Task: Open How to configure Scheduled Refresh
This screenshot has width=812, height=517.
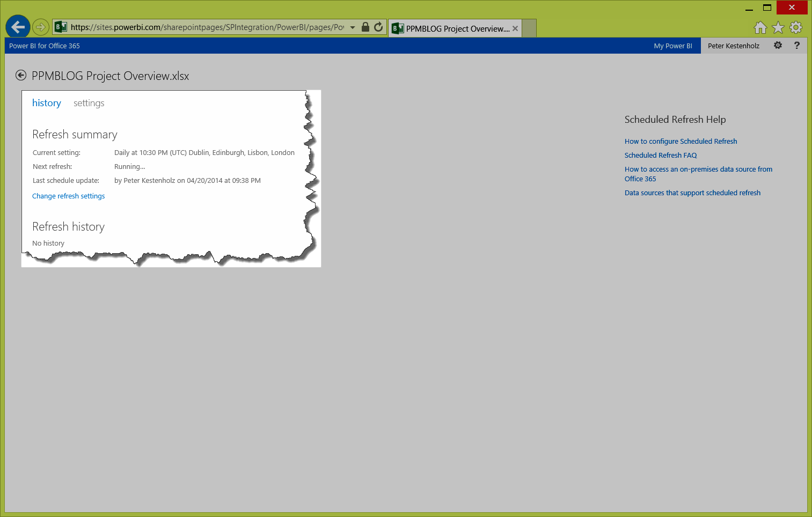Action: click(681, 141)
